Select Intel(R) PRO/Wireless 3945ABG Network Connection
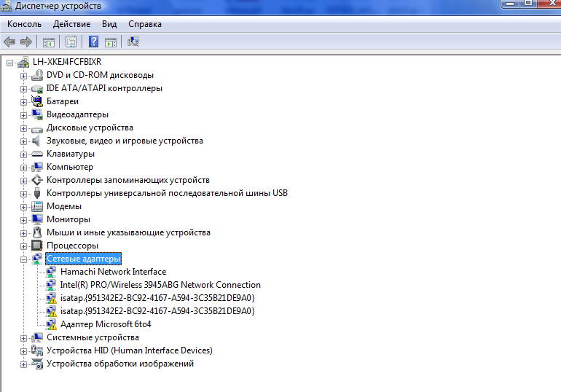The image size is (561, 392). click(x=160, y=285)
